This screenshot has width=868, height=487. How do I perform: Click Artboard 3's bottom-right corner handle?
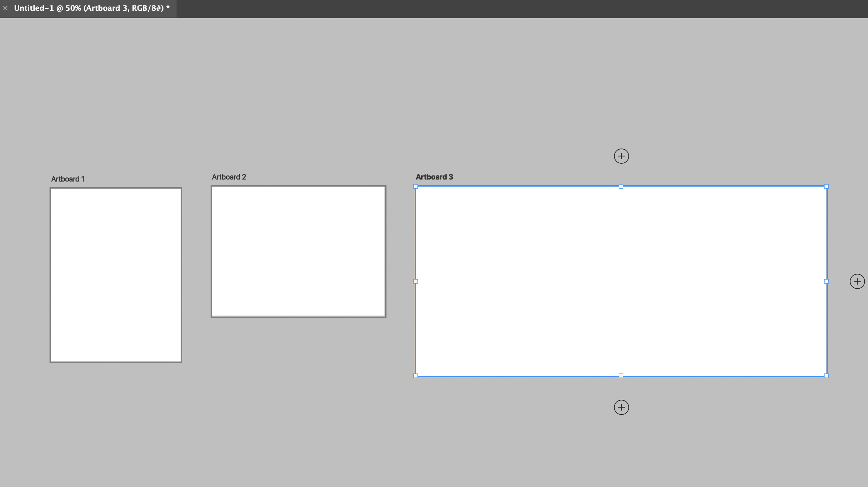tap(826, 376)
